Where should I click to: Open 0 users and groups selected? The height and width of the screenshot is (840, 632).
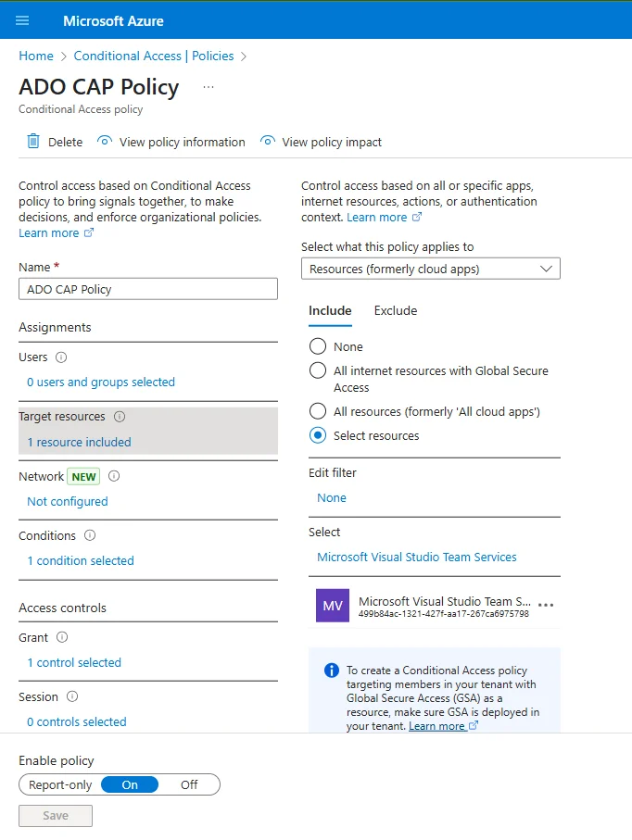point(101,382)
